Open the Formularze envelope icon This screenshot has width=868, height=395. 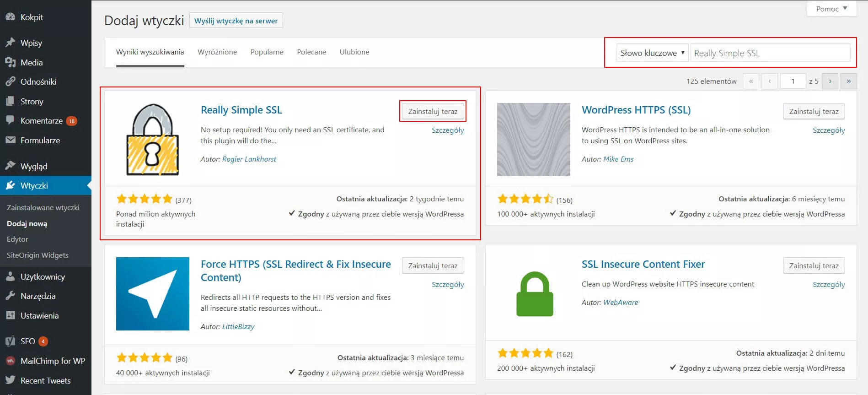point(10,140)
